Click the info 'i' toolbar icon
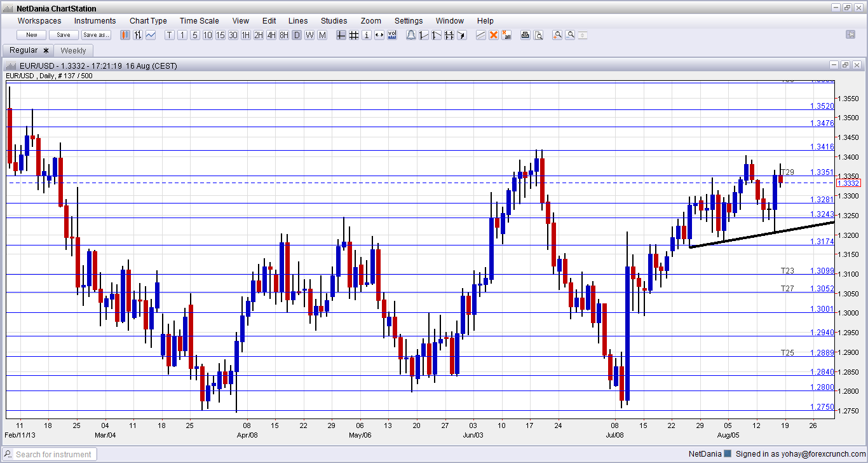The height and width of the screenshot is (463, 868). point(367,35)
